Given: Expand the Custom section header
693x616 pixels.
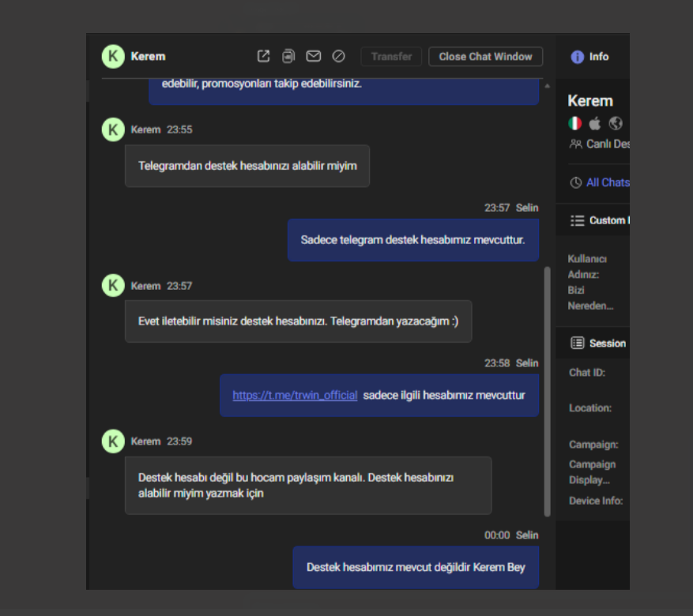Looking at the screenshot, I should point(593,220).
